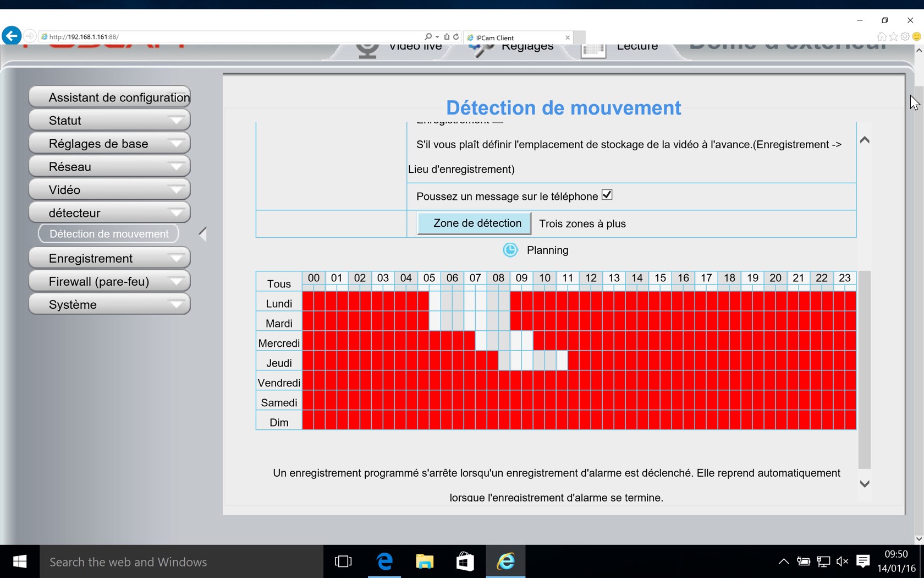This screenshot has height=578, width=924.
Task: Select Détection de mouvement submenu item
Action: pos(109,234)
